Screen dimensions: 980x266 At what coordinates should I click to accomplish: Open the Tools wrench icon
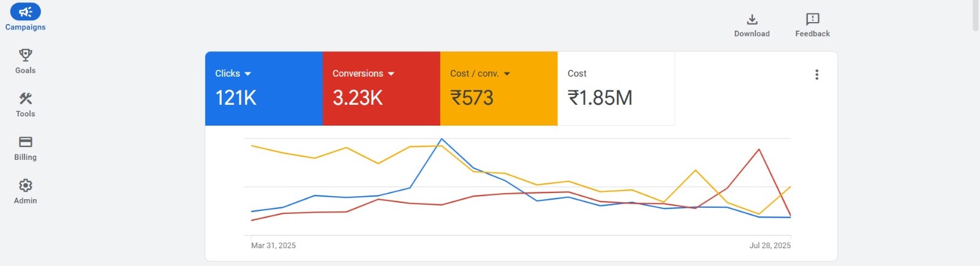[25, 99]
